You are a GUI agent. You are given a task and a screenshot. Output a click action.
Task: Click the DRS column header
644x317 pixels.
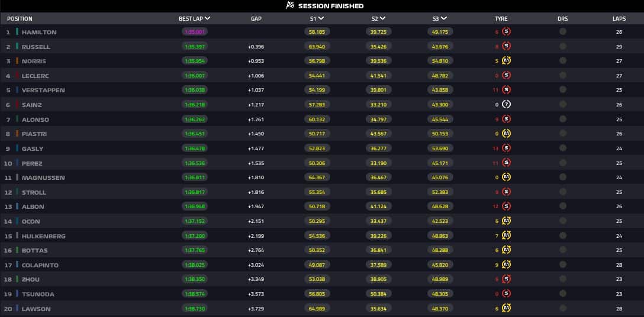pos(563,18)
